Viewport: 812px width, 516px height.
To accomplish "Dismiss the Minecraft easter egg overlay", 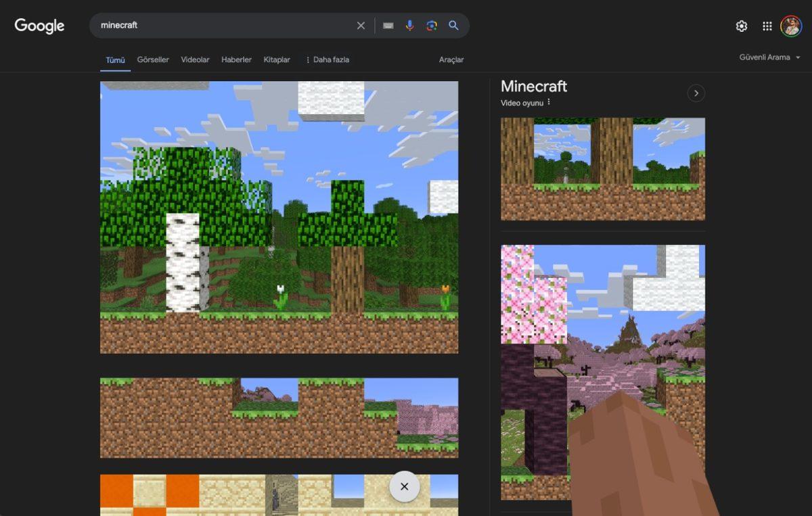I will point(404,486).
